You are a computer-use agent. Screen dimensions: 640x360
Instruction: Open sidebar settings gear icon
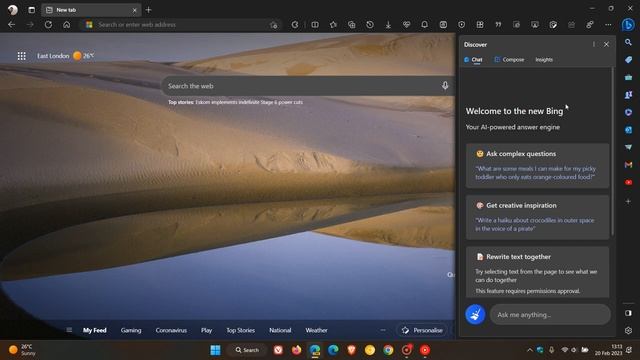(629, 330)
